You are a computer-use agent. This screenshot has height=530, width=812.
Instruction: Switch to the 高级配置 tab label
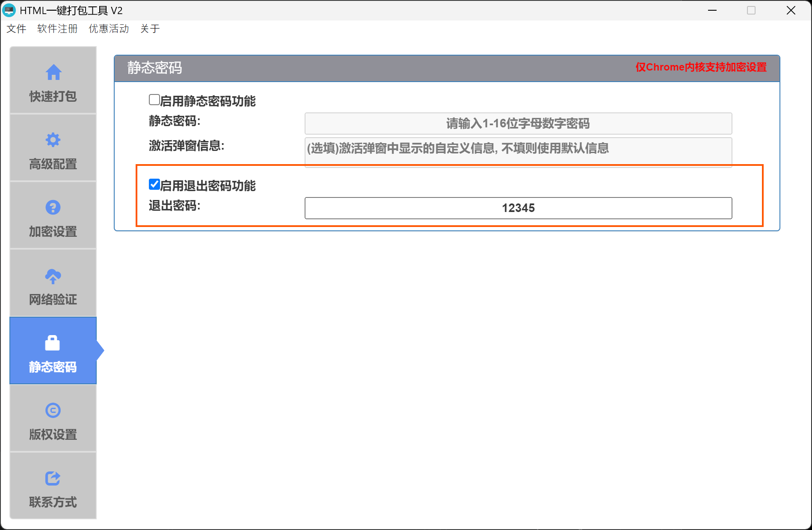click(x=53, y=164)
